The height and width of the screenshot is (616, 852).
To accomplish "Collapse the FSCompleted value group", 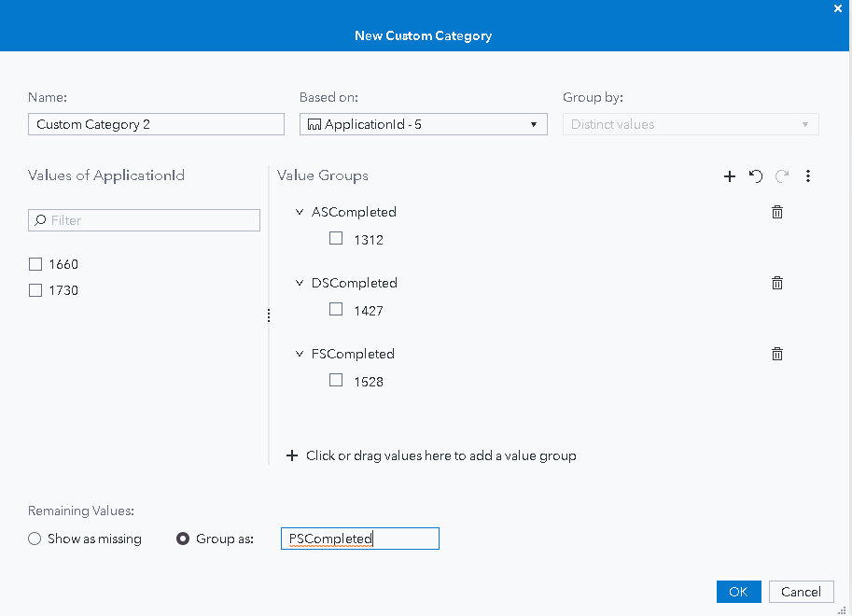I will (x=300, y=354).
